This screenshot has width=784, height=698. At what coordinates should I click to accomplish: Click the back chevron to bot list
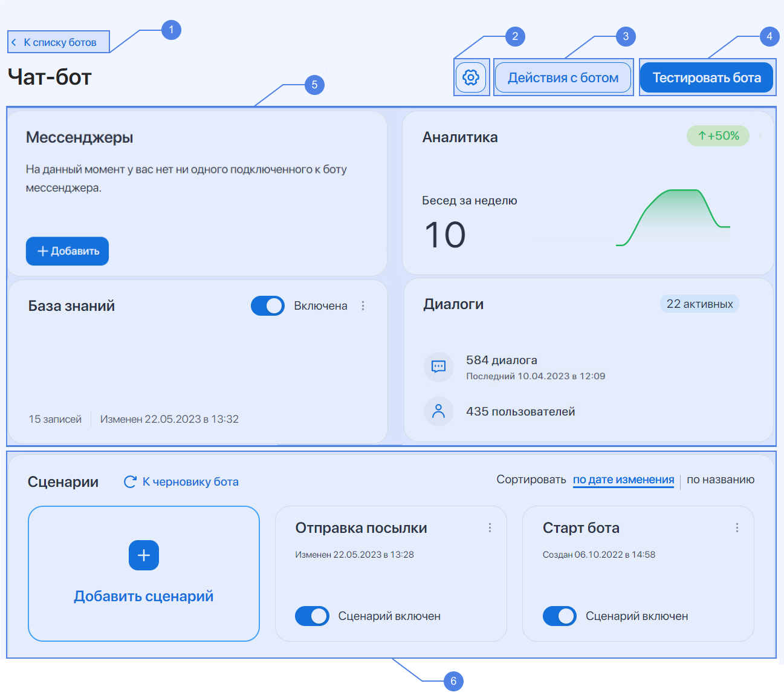point(14,42)
